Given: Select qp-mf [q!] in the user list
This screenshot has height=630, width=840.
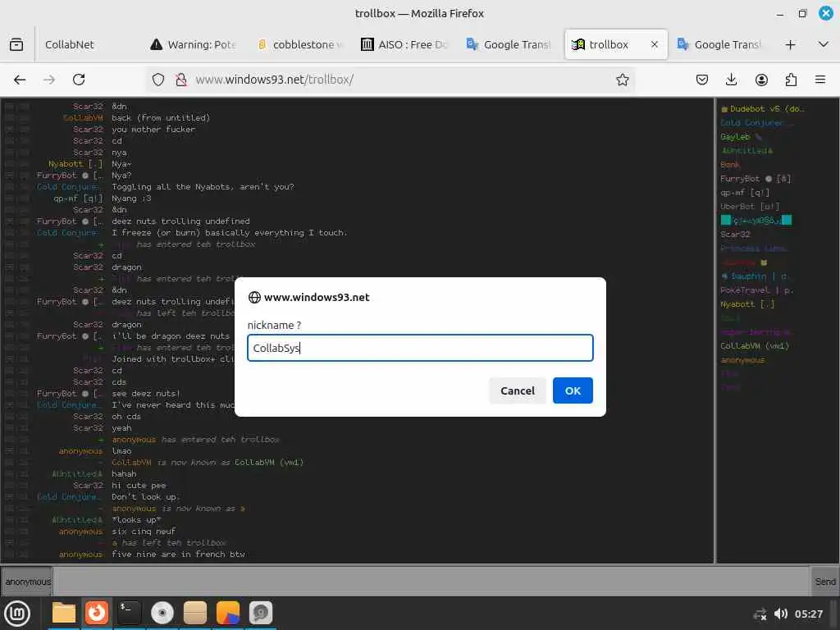Looking at the screenshot, I should coord(745,192).
